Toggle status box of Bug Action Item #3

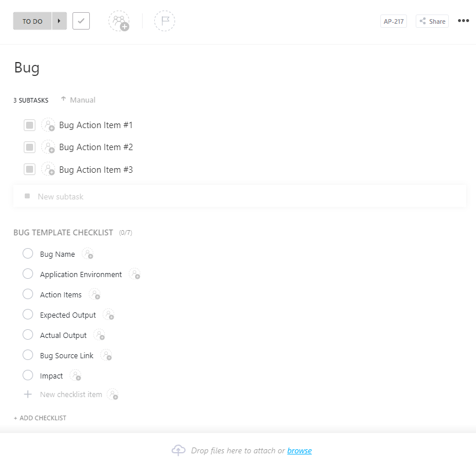point(30,169)
